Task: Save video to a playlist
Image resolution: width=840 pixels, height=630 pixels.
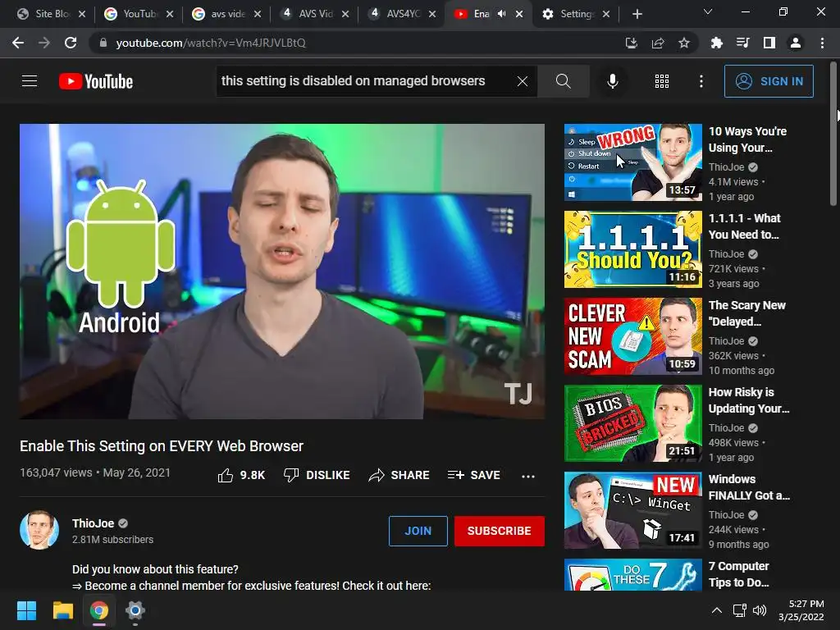Action: (x=473, y=475)
